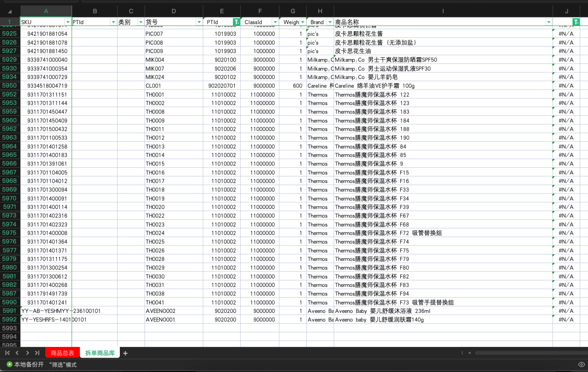588x372 pixels.
Task: Expand the 货号 column filter dropdown
Action: coord(199,22)
